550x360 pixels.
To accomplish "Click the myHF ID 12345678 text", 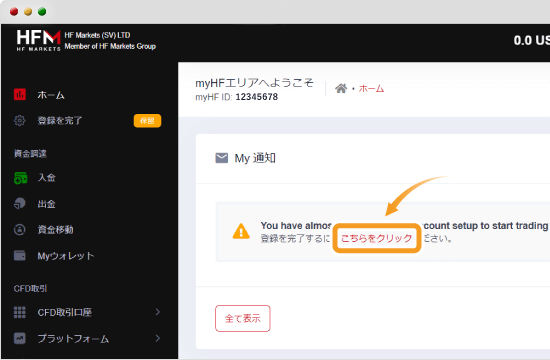I will point(236,97).
